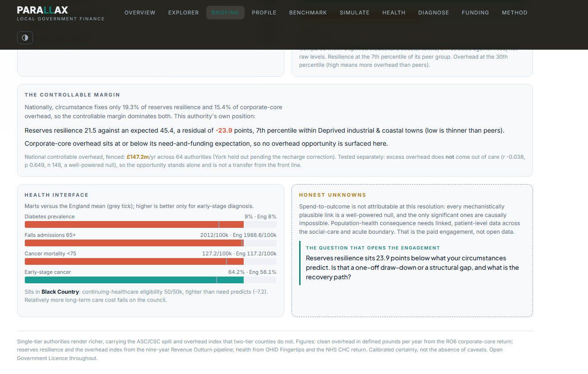Viewport: 588px width, 374px height.
Task: View the Method tab
Action: pyautogui.click(x=514, y=13)
